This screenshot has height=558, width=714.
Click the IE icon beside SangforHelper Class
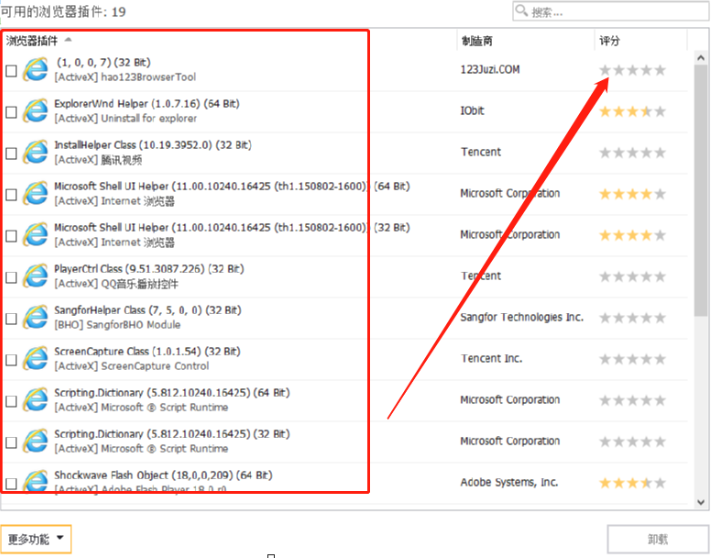tap(36, 317)
